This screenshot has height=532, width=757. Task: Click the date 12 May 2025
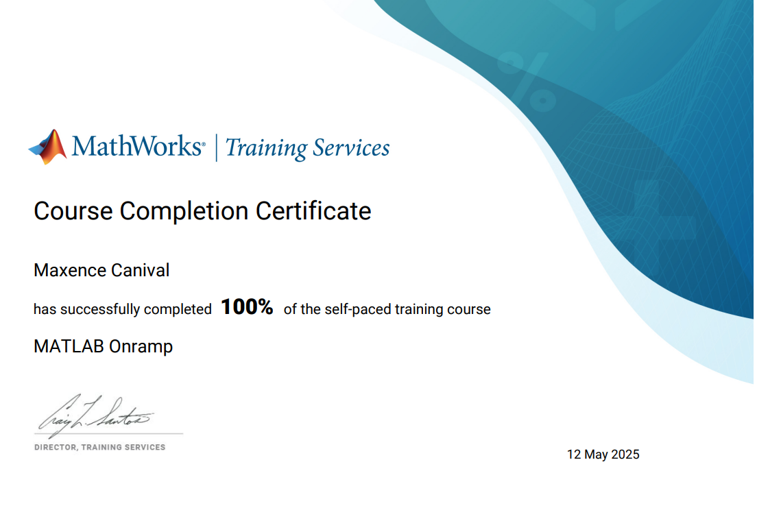(603, 454)
